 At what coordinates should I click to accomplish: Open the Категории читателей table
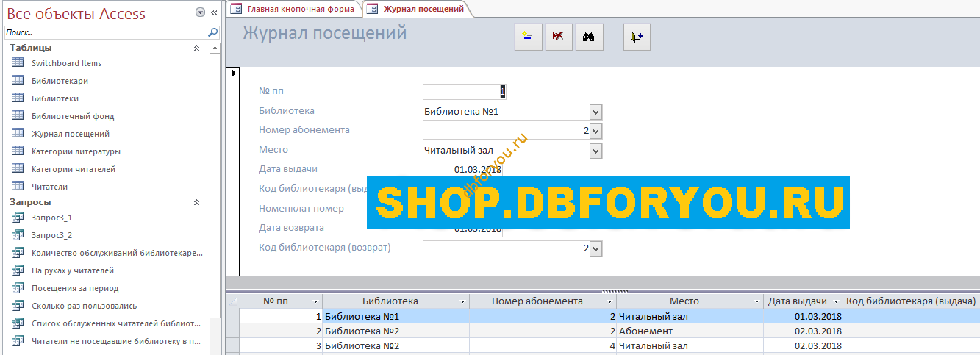click(x=74, y=169)
